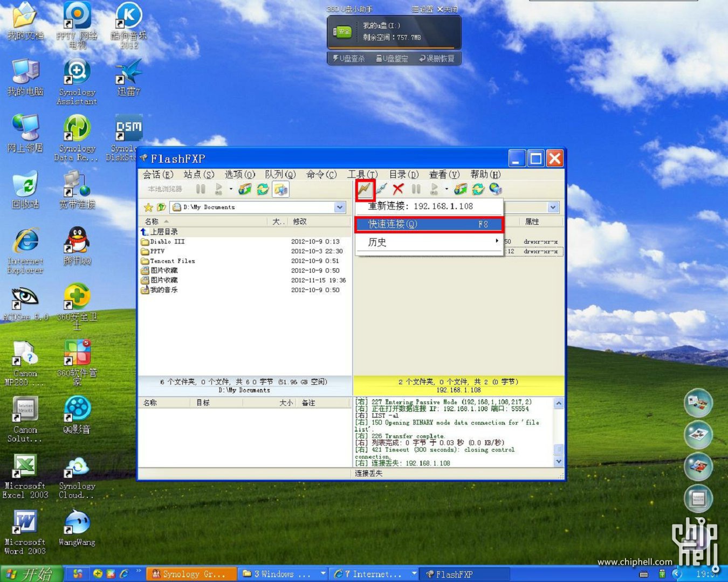The height and width of the screenshot is (582, 728).
Task: Click the remote pane folder-arrow icon
Action: pos(461,189)
